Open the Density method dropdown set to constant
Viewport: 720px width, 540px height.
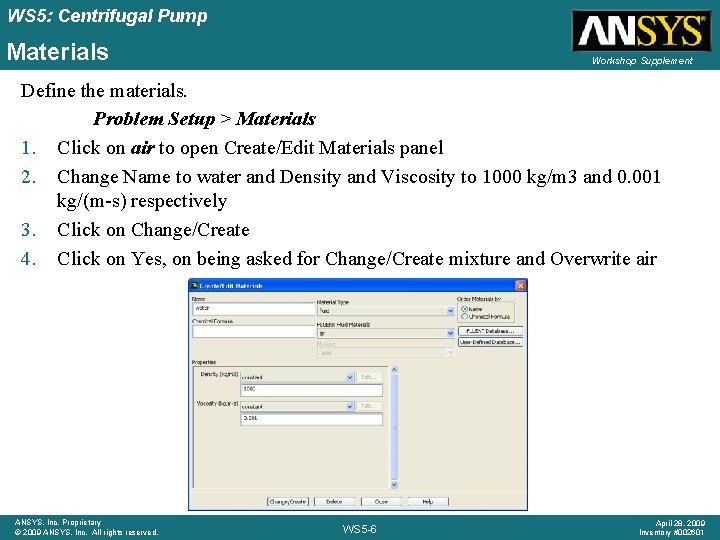[x=350, y=377]
